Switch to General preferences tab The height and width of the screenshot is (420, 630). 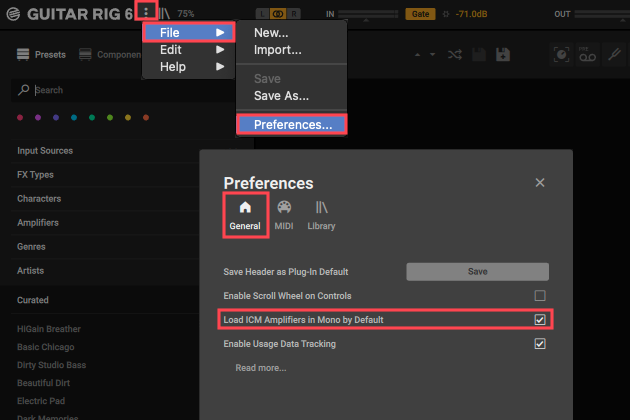pyautogui.click(x=245, y=216)
